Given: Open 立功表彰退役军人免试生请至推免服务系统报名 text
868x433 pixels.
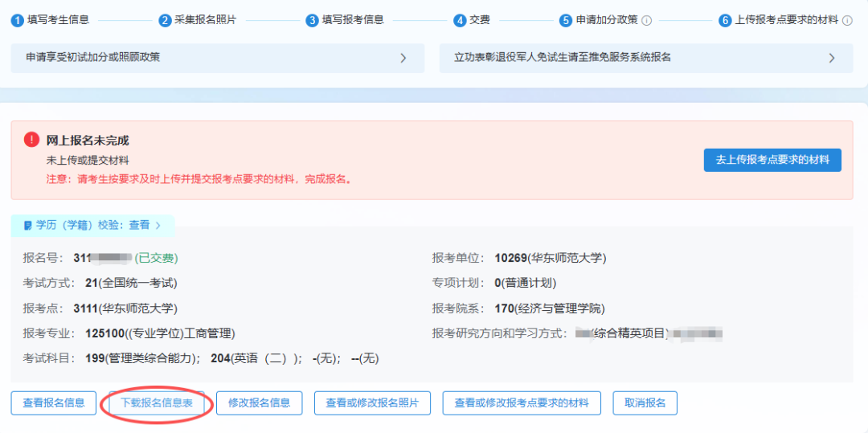Looking at the screenshot, I should coord(563,57).
